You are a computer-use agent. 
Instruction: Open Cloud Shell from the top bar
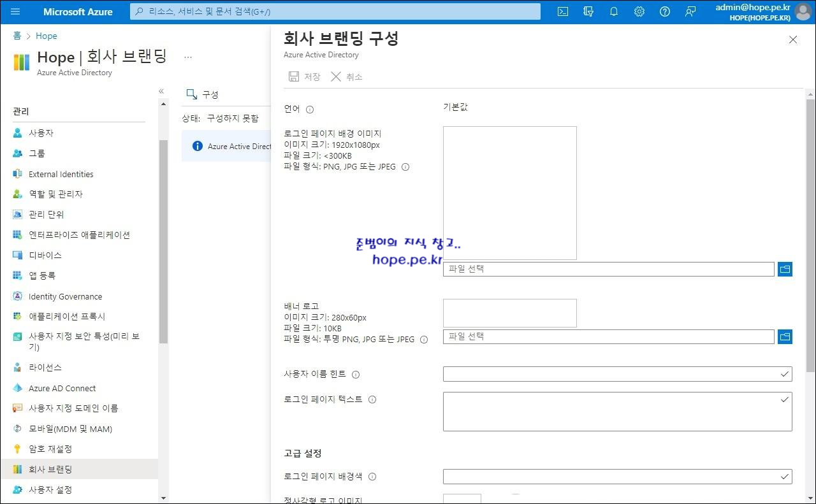click(563, 11)
